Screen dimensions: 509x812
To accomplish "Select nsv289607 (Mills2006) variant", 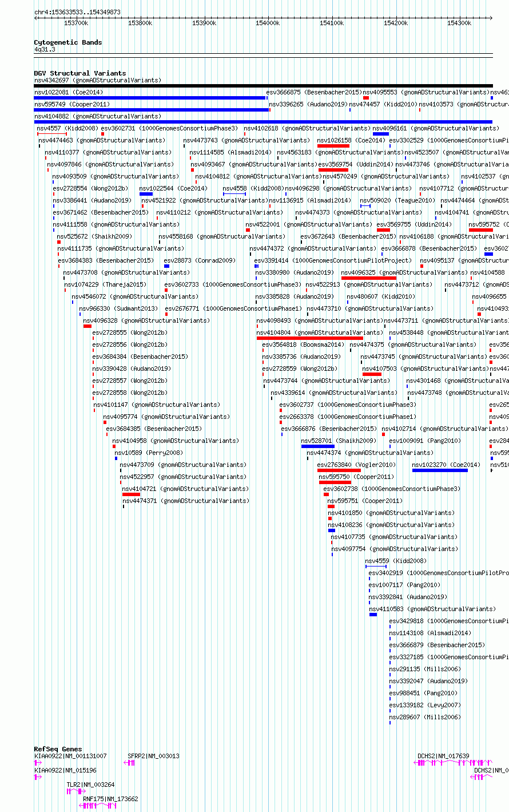I will 425,717.
